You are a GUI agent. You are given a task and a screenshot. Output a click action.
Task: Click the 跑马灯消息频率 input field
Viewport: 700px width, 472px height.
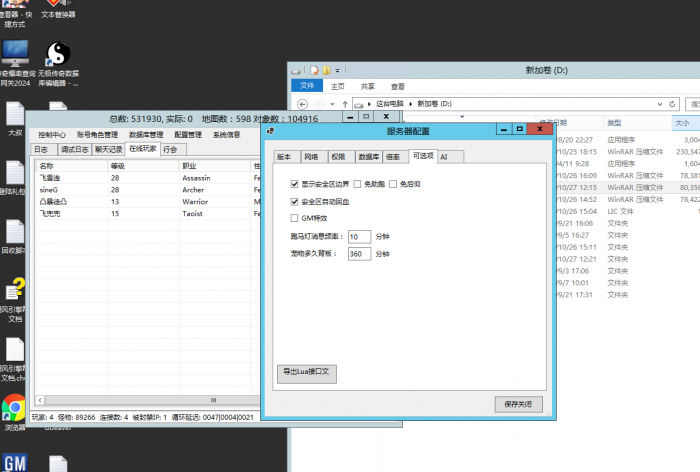point(358,237)
